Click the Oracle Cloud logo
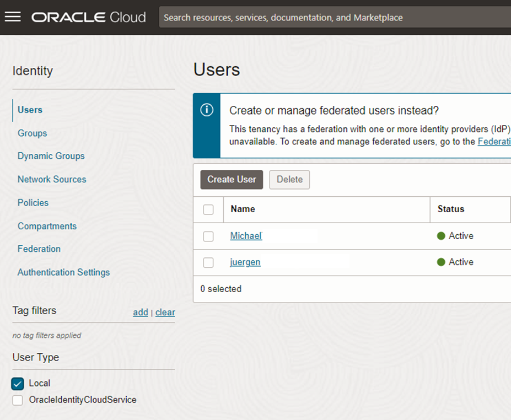The width and height of the screenshot is (511, 420). 89,17
